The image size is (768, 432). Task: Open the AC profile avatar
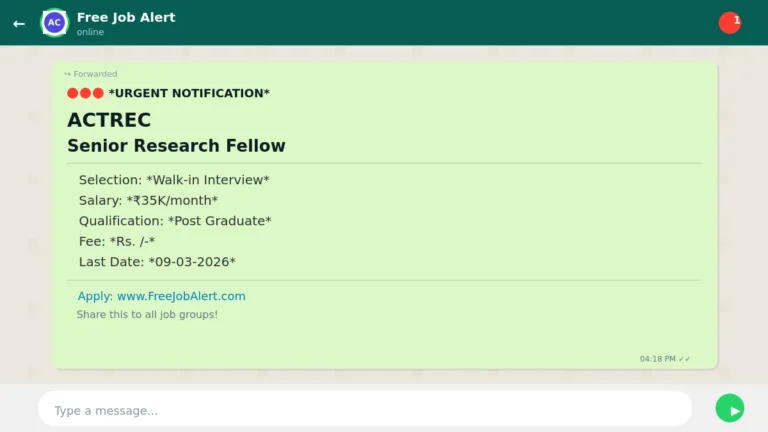click(54, 22)
